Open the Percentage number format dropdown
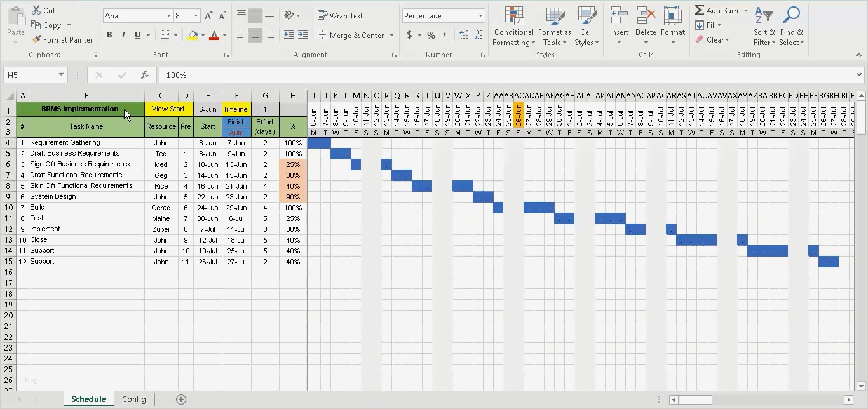The height and width of the screenshot is (409, 868). 480,15
